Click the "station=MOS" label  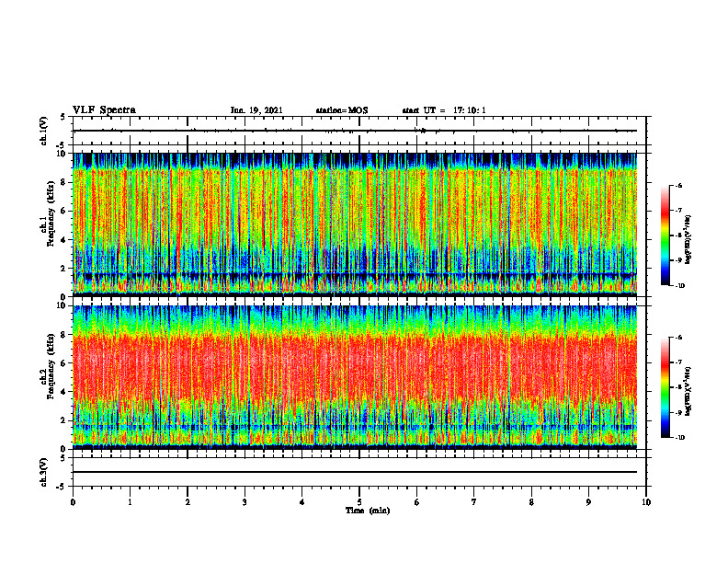click(342, 110)
